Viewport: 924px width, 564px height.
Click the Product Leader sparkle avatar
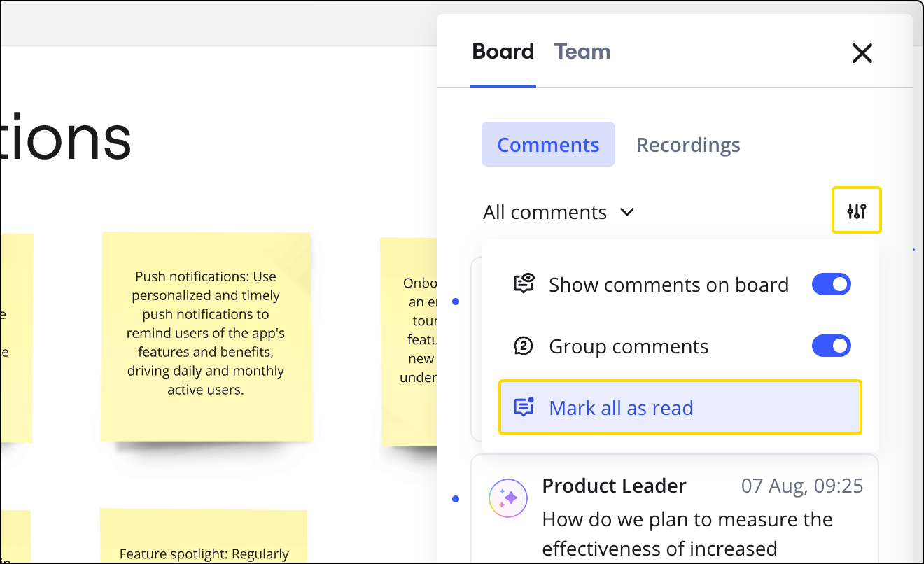(507, 498)
